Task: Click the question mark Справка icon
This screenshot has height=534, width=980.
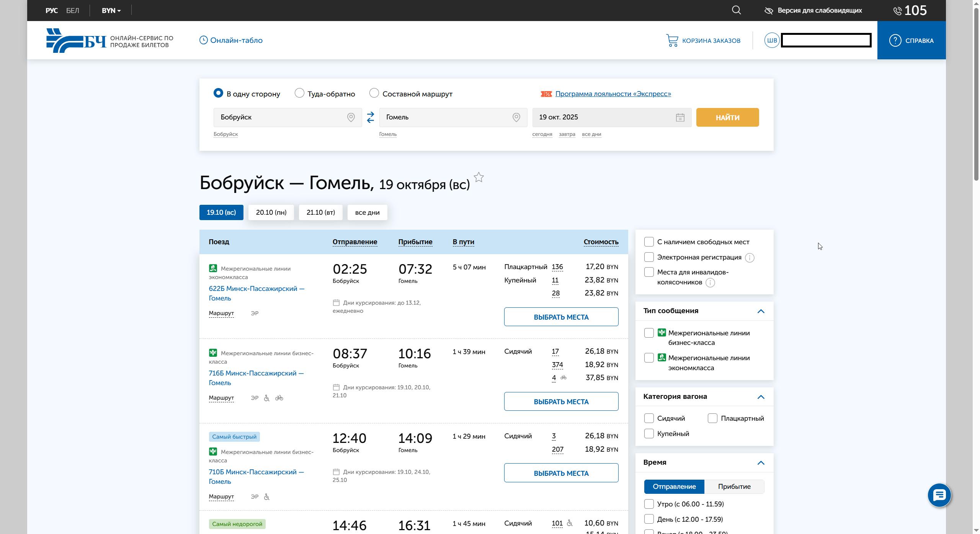Action: click(x=895, y=40)
